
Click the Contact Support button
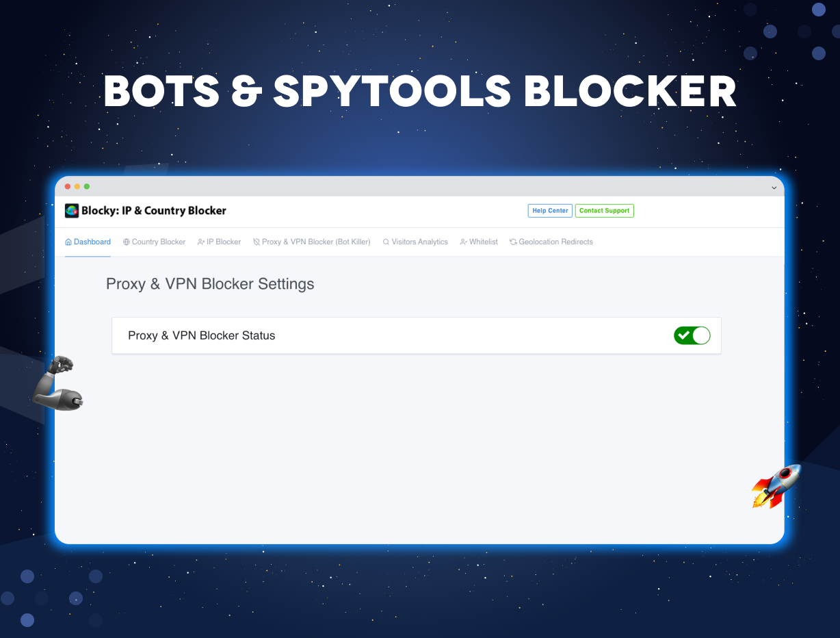pyautogui.click(x=605, y=211)
